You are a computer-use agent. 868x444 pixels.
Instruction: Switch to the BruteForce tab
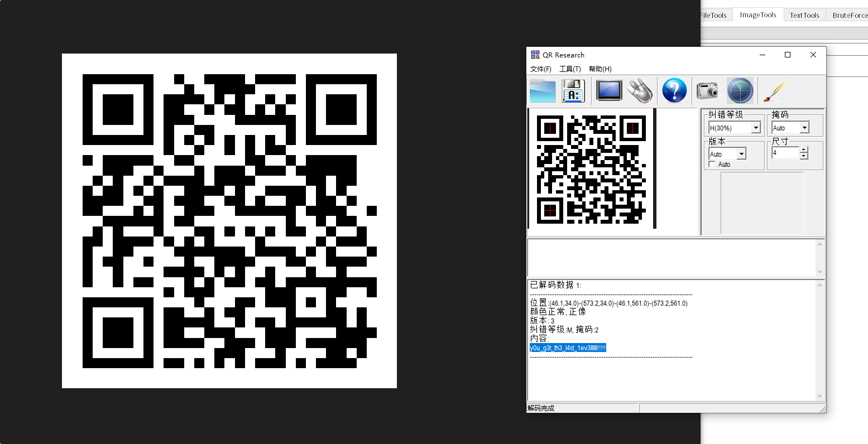pyautogui.click(x=848, y=16)
